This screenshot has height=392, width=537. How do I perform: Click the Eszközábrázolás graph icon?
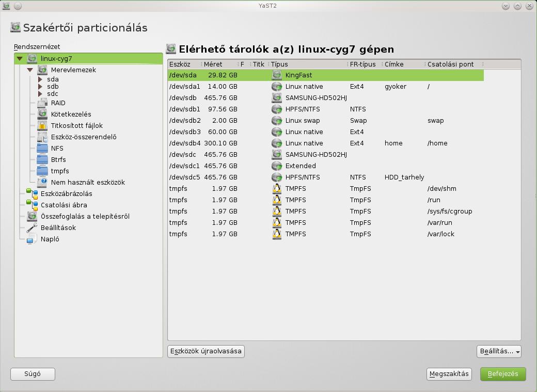[x=32, y=193]
